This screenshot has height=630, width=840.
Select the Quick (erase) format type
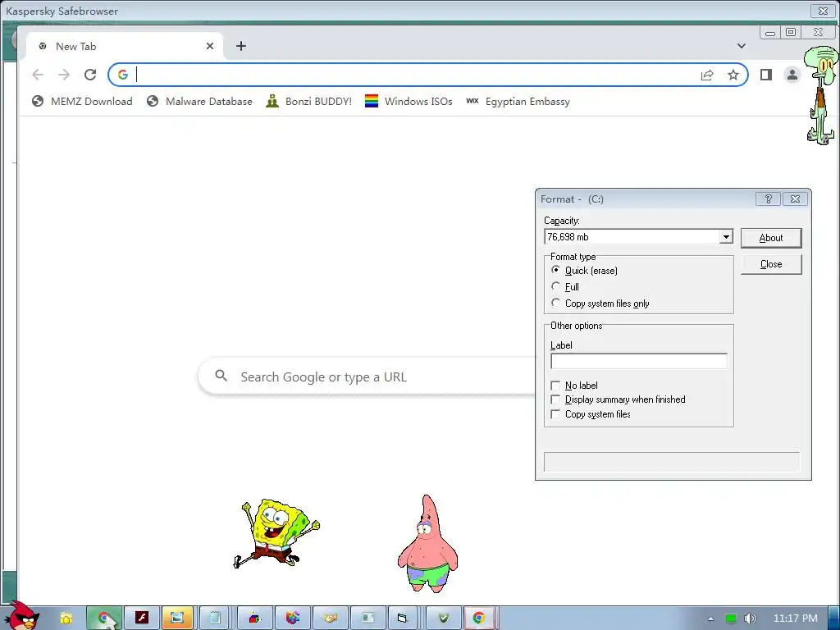tap(555, 270)
